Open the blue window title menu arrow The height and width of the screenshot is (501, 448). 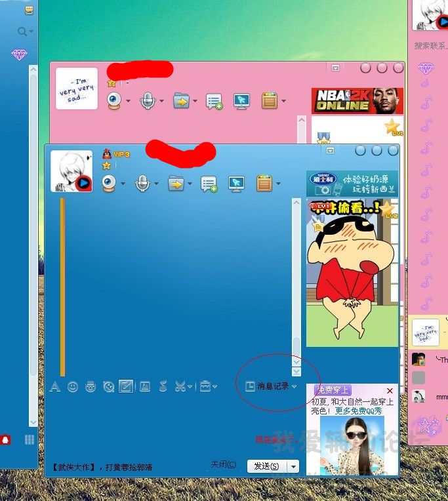[330, 150]
